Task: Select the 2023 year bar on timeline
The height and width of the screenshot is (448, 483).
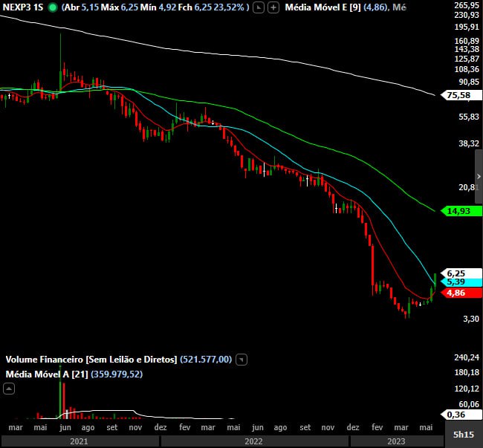Action: (x=396, y=441)
